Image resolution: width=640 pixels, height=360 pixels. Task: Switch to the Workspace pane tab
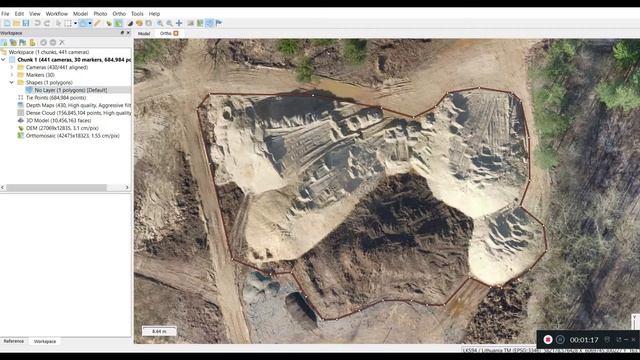point(45,341)
